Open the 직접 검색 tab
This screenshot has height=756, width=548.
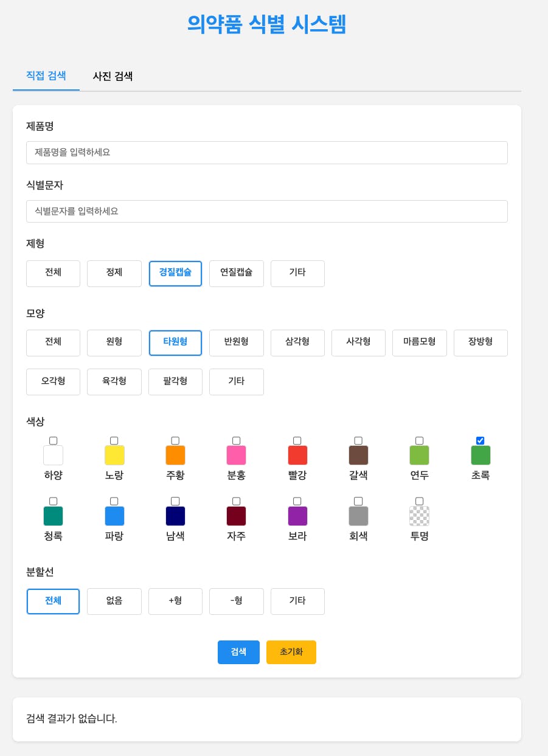pos(46,76)
